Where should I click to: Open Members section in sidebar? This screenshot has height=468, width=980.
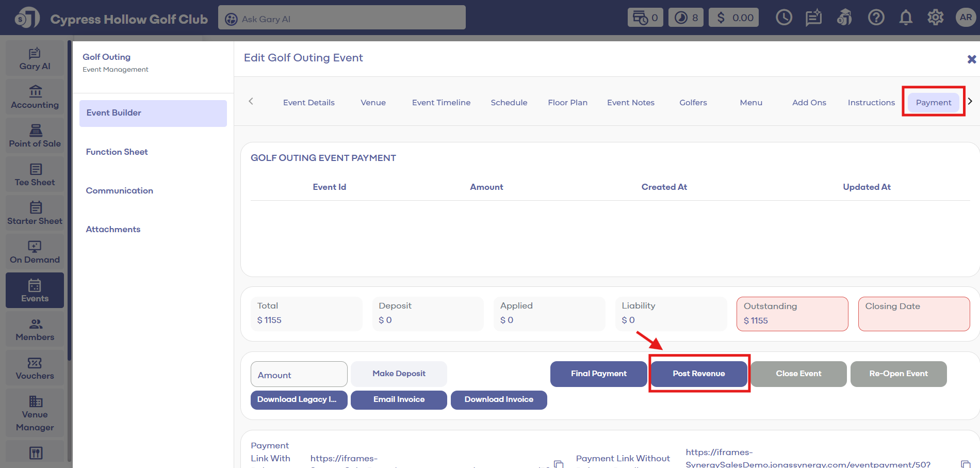35,330
